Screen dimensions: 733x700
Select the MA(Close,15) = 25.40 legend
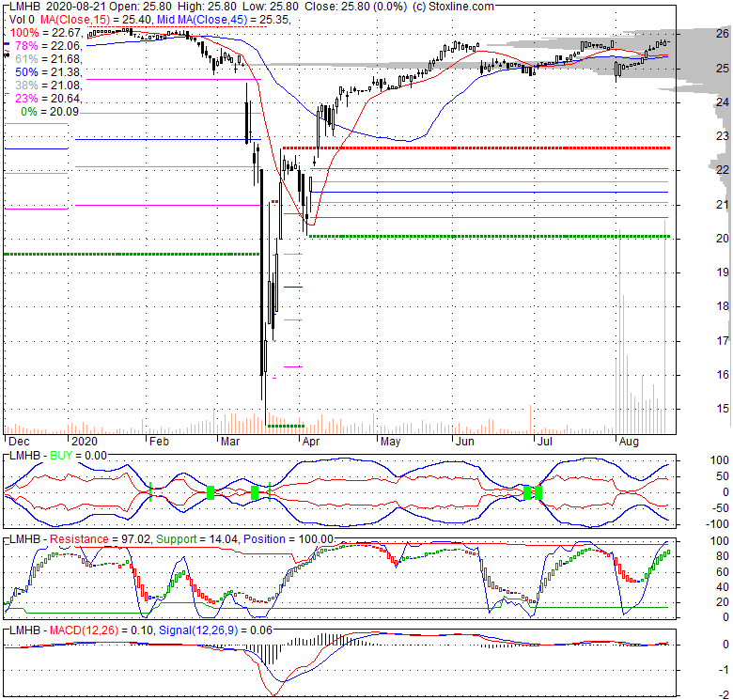pos(97,20)
